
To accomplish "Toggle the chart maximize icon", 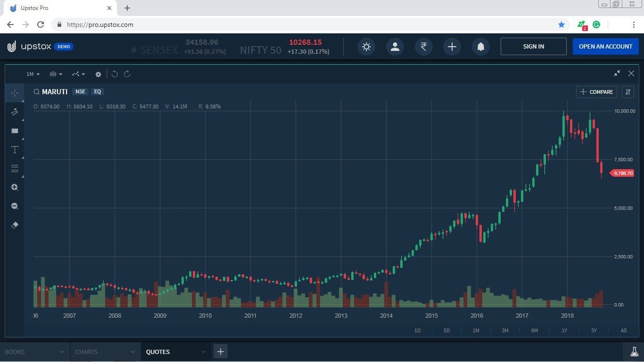I will [x=617, y=74].
